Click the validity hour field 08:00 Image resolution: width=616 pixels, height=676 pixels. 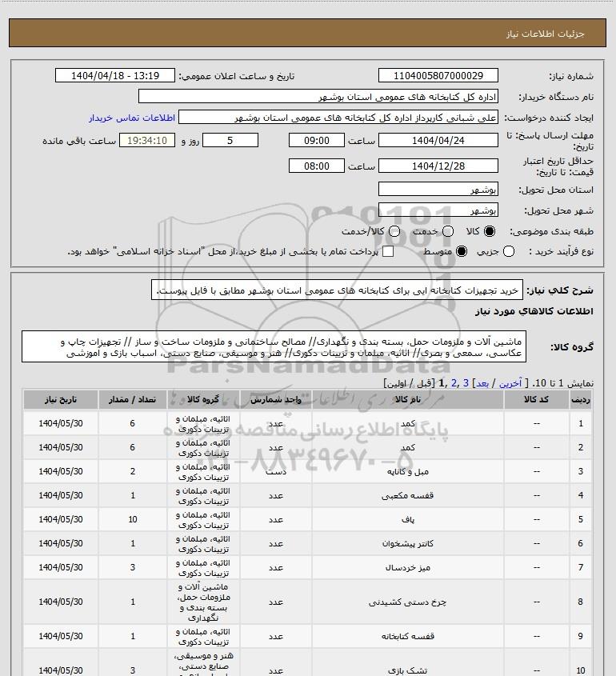(x=317, y=166)
